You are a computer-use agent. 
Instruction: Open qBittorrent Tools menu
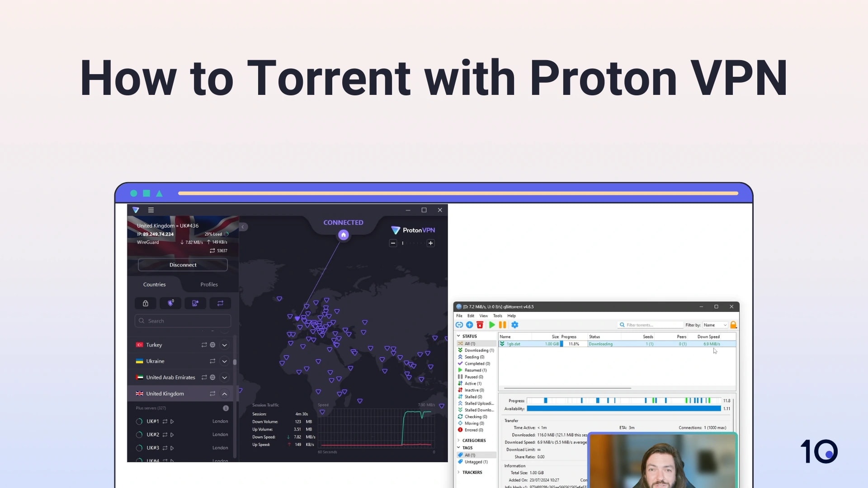(497, 316)
